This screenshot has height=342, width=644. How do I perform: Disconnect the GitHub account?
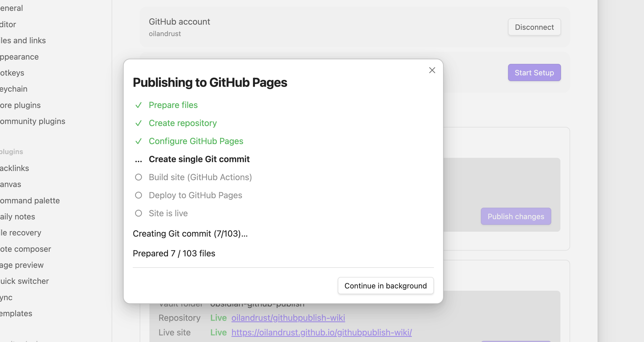[x=534, y=27]
